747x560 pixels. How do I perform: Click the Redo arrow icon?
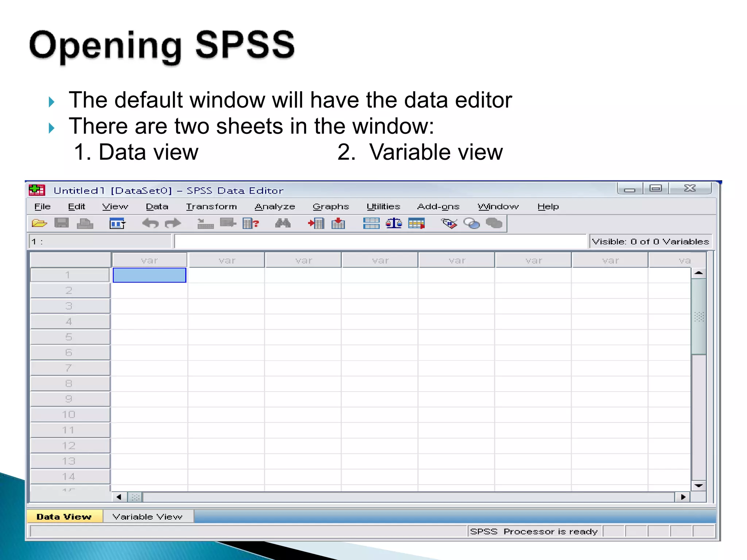(173, 223)
